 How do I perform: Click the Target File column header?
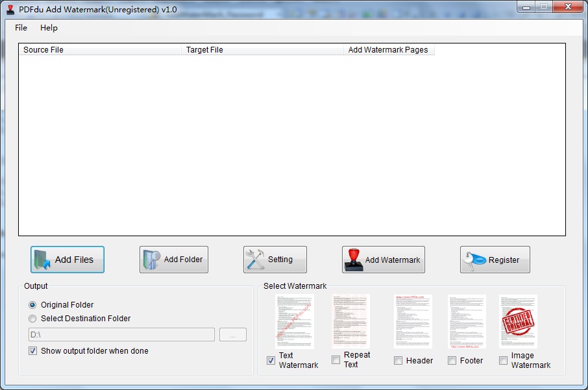pyautogui.click(x=262, y=50)
